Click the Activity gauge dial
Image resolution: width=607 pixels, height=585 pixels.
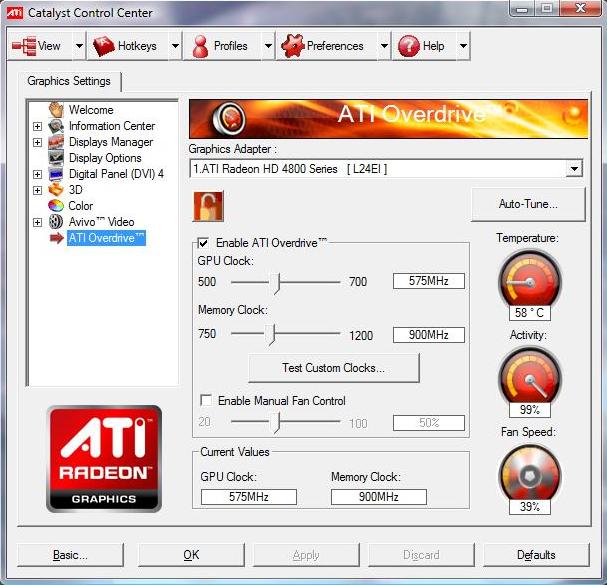(530, 377)
